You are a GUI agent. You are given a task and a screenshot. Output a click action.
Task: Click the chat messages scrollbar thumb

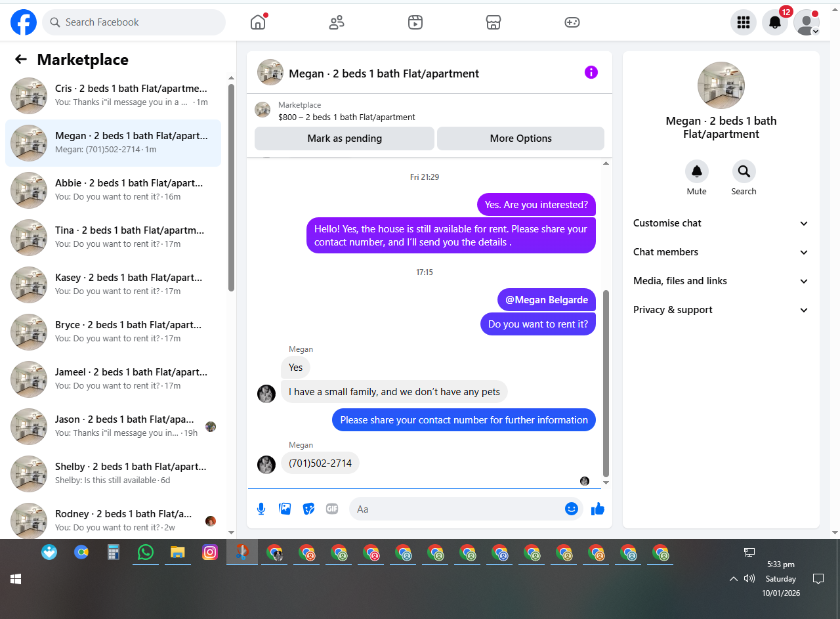(x=606, y=384)
